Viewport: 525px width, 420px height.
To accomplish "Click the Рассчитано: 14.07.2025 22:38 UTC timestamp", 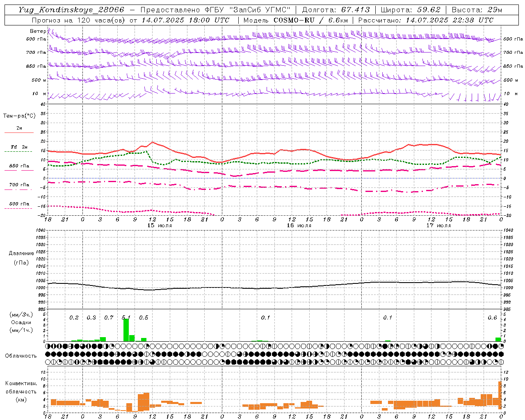I will 426,20.
